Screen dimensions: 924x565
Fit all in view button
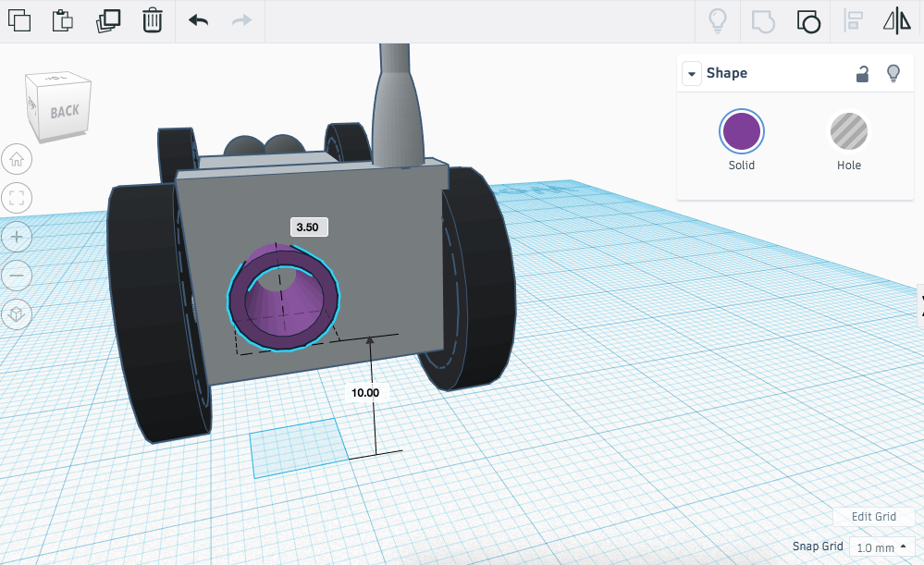pyautogui.click(x=17, y=198)
